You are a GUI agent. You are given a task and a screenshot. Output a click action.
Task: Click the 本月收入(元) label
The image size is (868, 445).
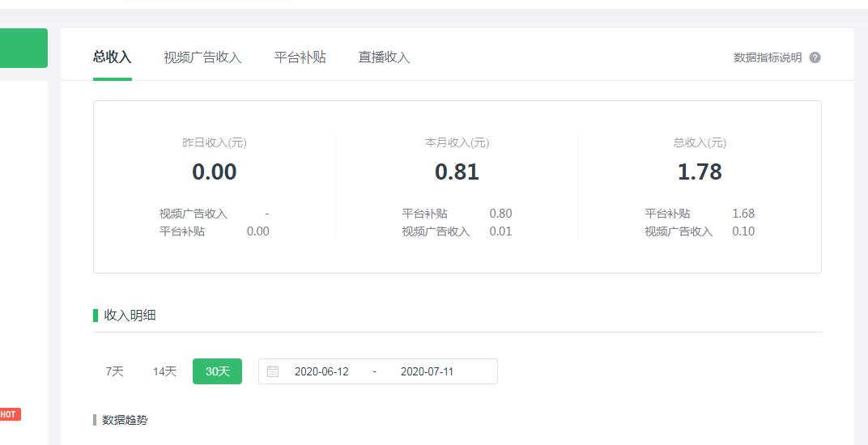click(x=457, y=142)
